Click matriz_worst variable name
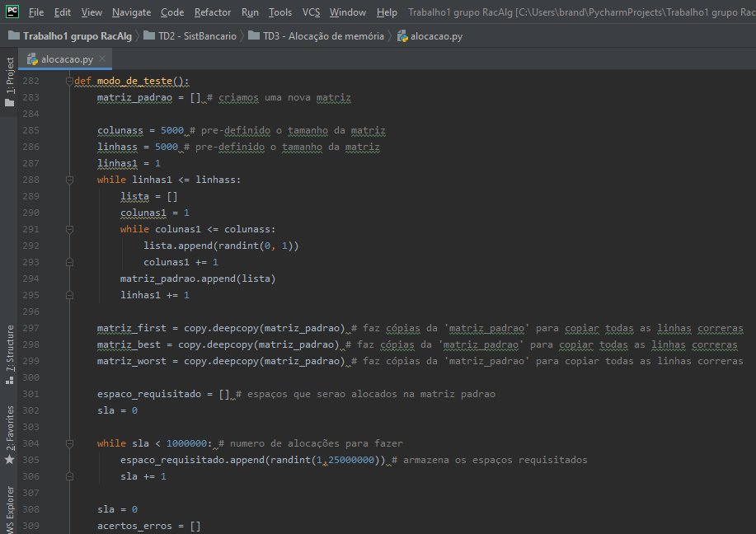756x534 pixels. point(132,361)
